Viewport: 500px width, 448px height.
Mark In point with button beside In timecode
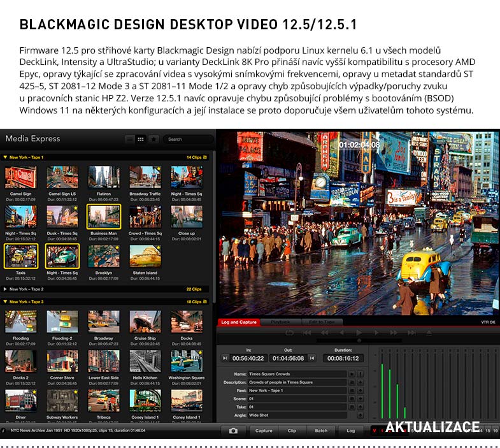tap(225, 358)
